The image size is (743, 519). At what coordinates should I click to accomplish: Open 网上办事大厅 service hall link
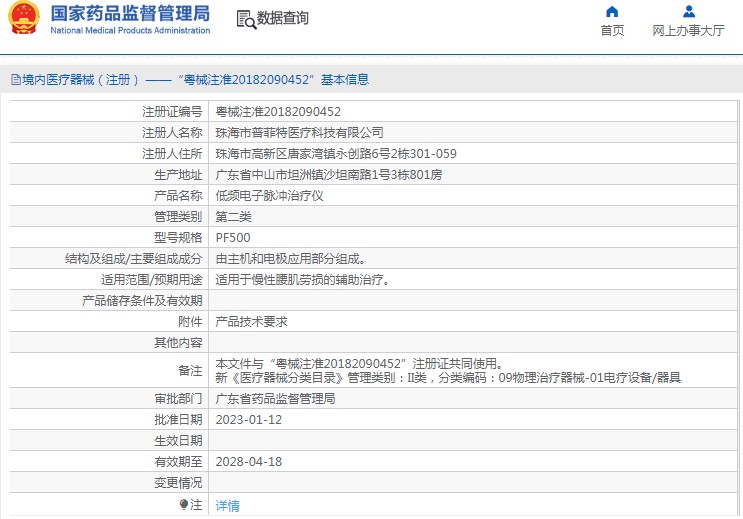pos(689,30)
